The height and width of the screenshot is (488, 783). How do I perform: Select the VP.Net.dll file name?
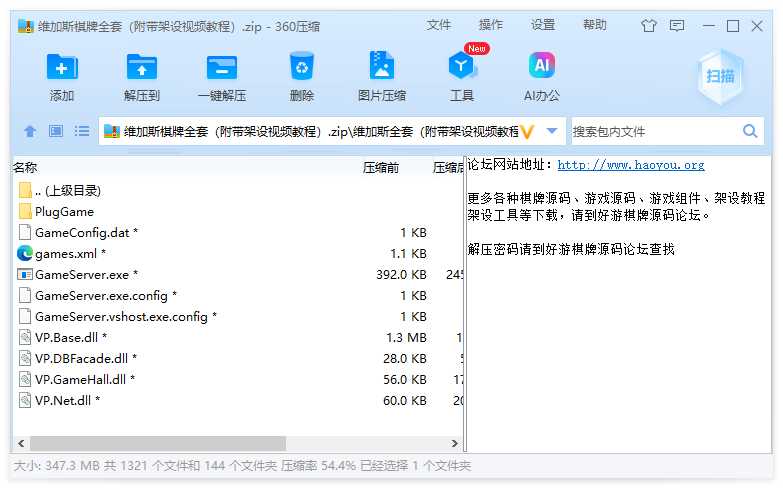67,400
